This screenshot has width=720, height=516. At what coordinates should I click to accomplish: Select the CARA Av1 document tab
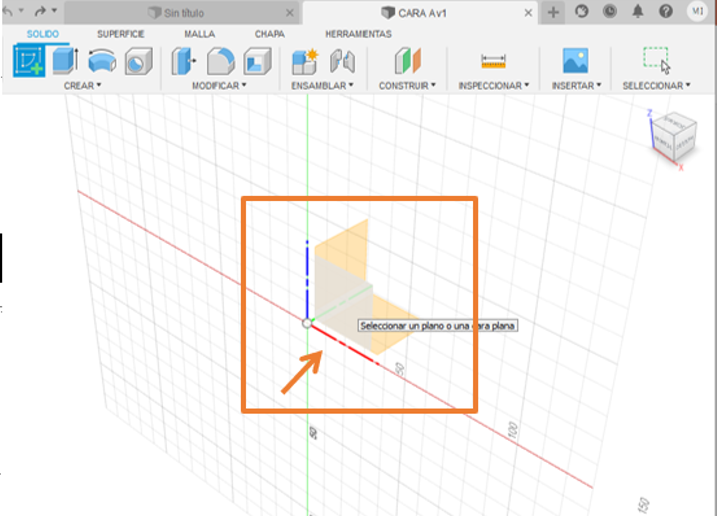pyautogui.click(x=420, y=13)
